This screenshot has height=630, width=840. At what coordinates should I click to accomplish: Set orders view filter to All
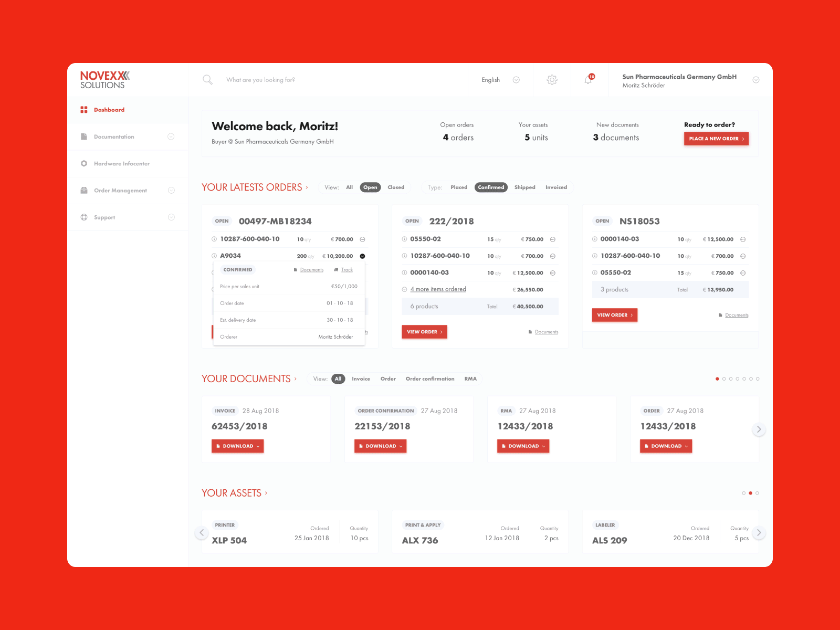pyautogui.click(x=349, y=187)
